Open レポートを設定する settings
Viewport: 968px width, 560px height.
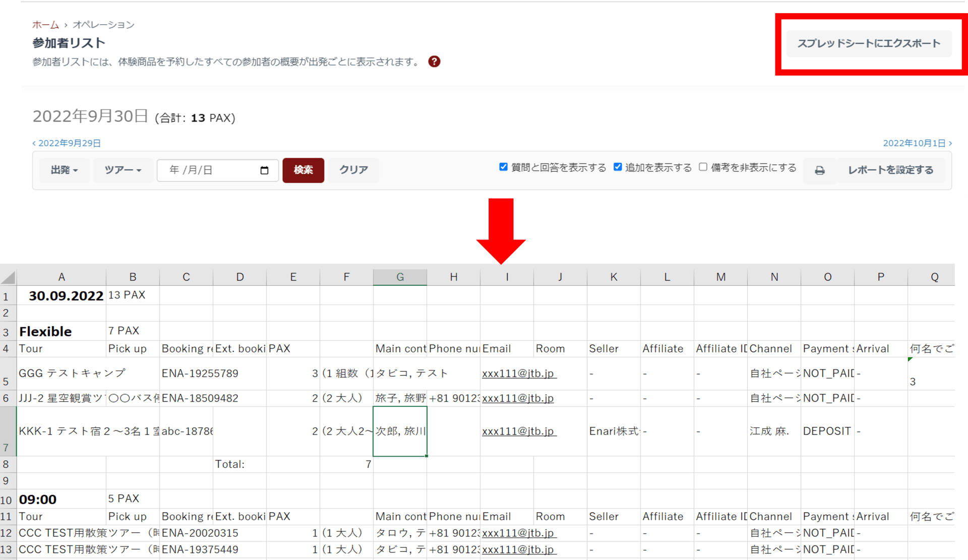(890, 170)
